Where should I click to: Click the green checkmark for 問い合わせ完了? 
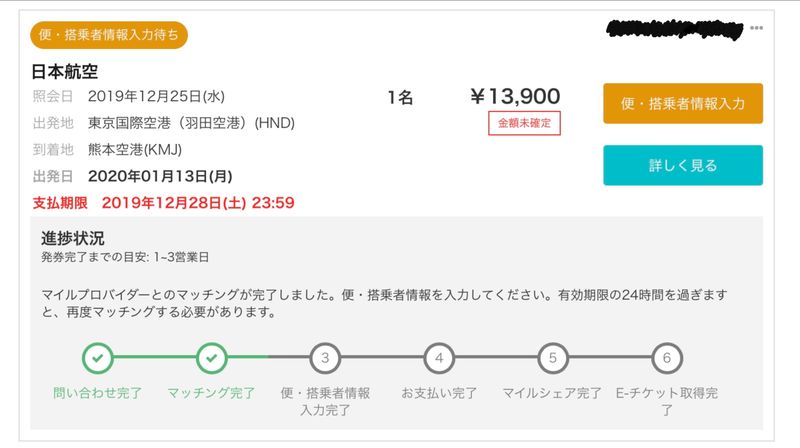point(98,356)
